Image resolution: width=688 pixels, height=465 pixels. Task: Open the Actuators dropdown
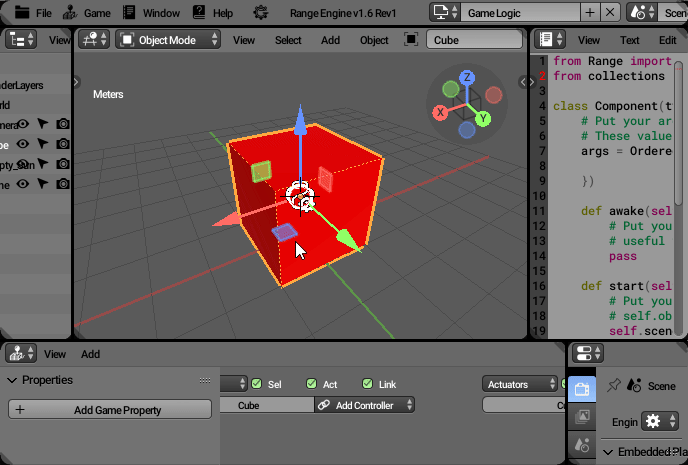point(520,384)
